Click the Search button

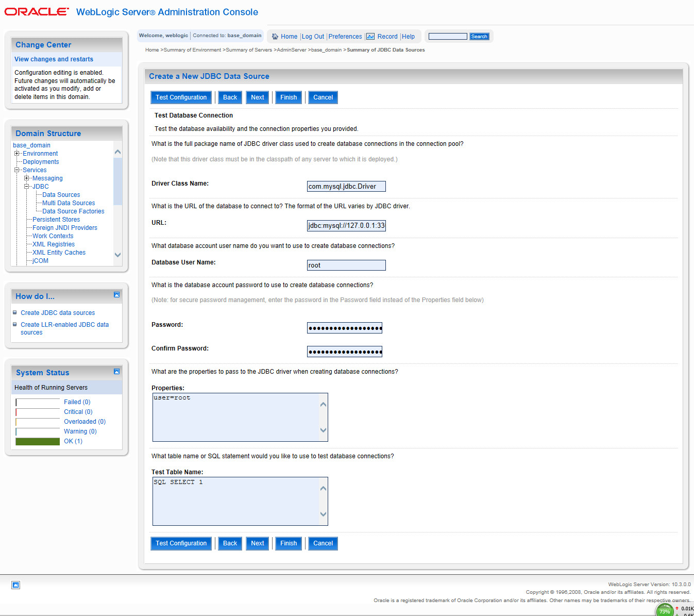pos(479,37)
